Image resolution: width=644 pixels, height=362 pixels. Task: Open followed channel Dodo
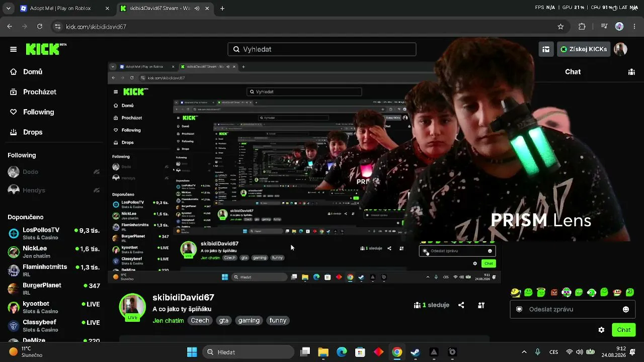(54, 172)
